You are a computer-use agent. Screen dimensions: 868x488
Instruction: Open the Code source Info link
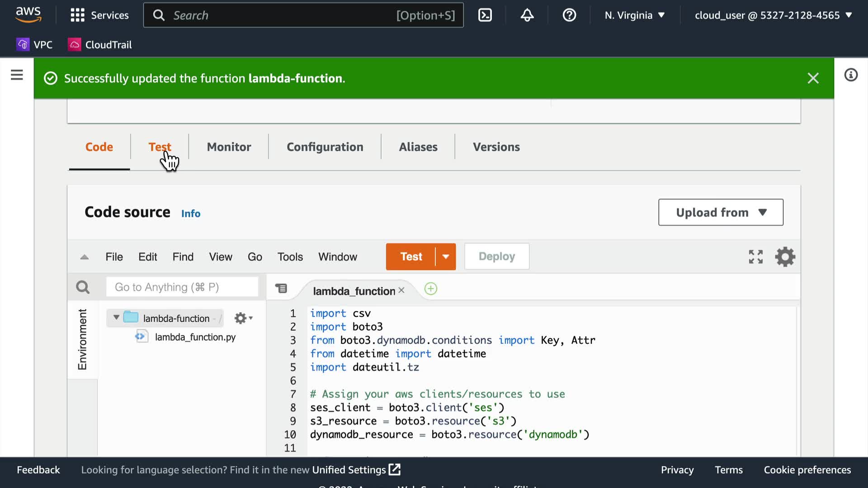pos(190,213)
